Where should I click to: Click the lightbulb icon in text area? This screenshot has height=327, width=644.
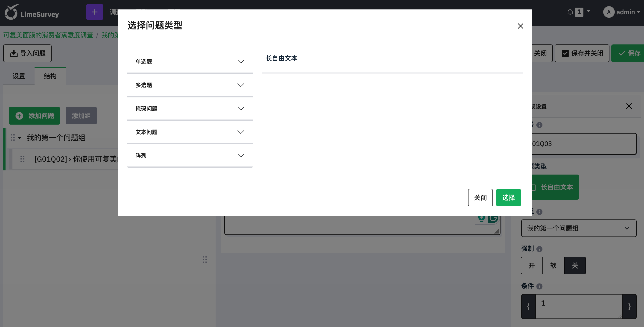tap(481, 219)
